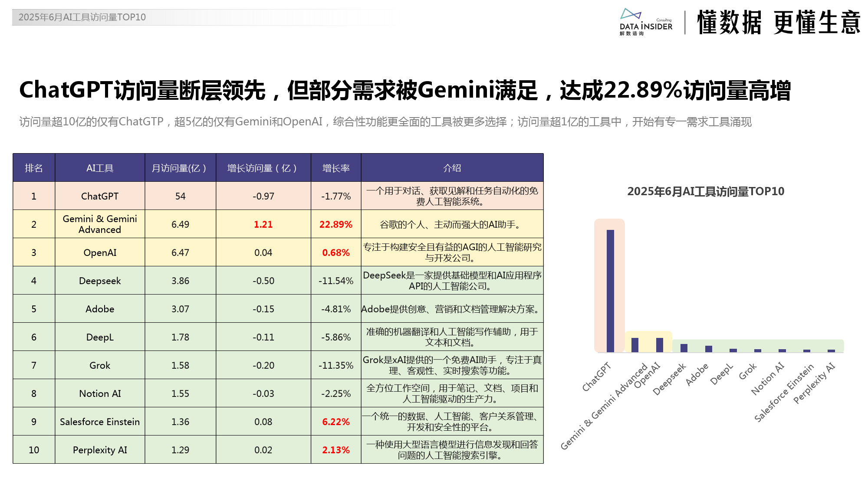
Task: Click the 'Notion AI' chart axis label
Action: coord(768,379)
